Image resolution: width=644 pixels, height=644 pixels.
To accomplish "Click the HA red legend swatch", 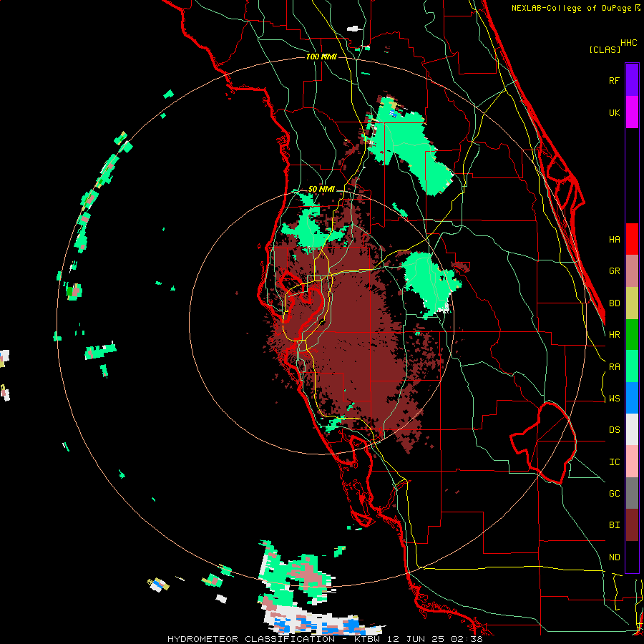I will point(632,239).
